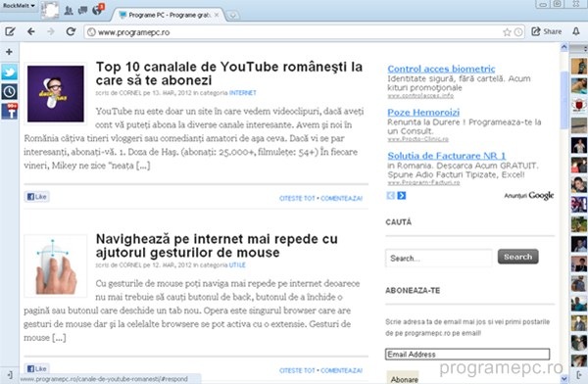Click the Abonare subscribe button

click(x=403, y=378)
